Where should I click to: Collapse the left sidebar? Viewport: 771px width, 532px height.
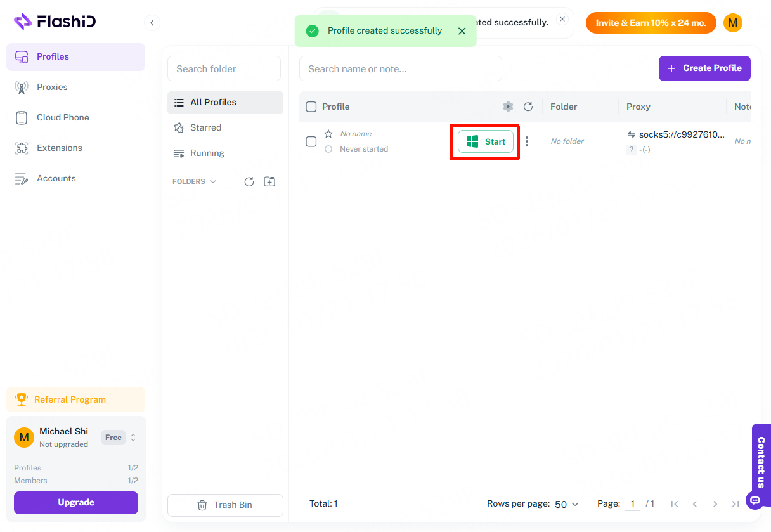(152, 23)
